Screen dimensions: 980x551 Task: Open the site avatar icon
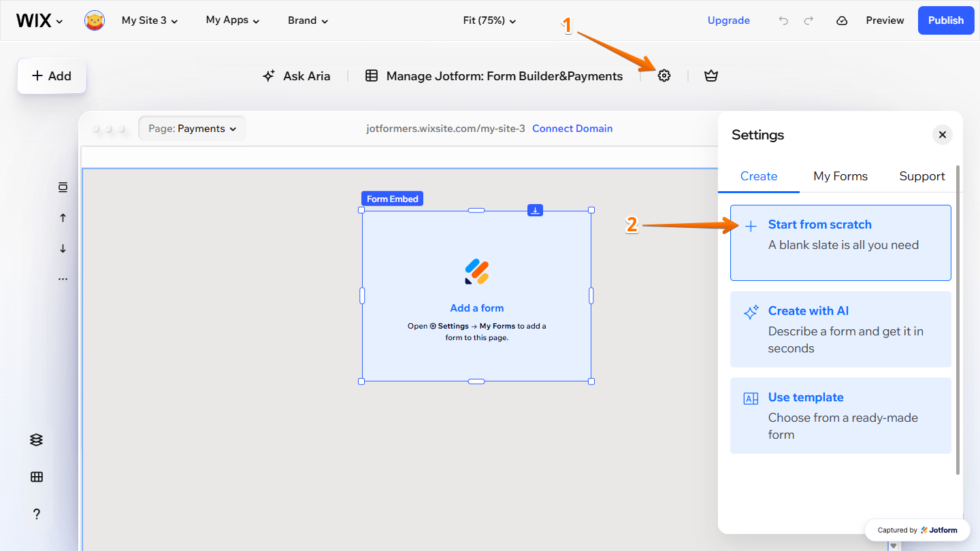95,20
